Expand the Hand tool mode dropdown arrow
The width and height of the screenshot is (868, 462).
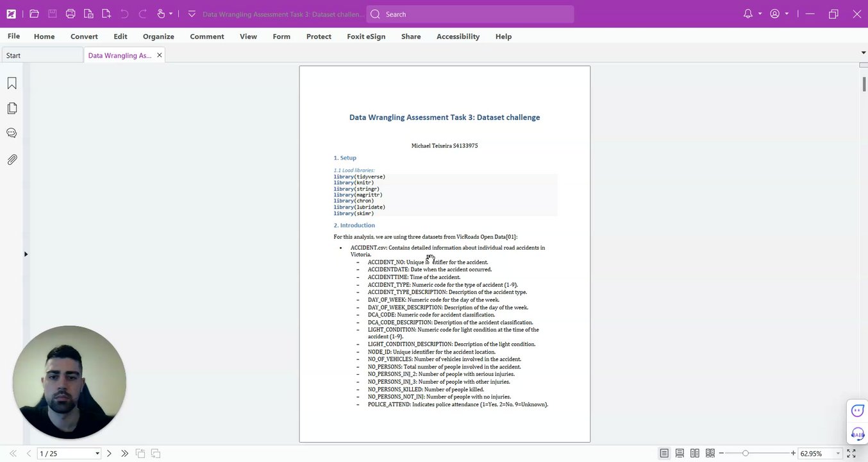pos(171,13)
